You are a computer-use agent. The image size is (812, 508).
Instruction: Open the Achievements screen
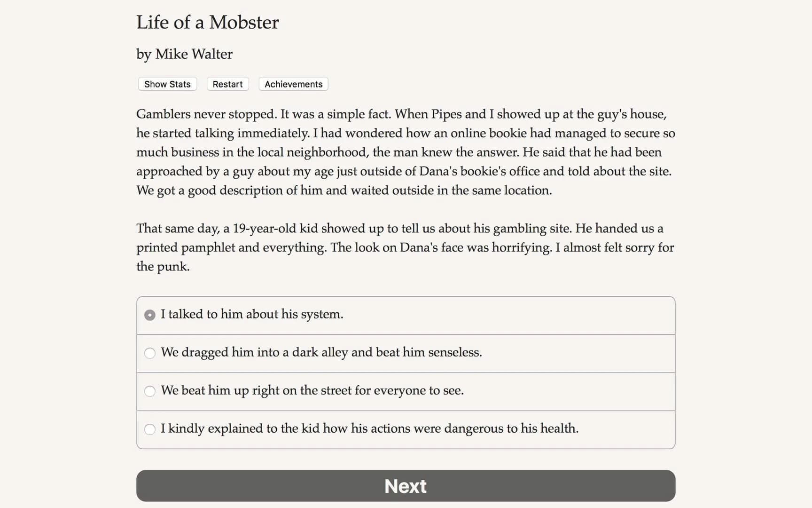293,84
